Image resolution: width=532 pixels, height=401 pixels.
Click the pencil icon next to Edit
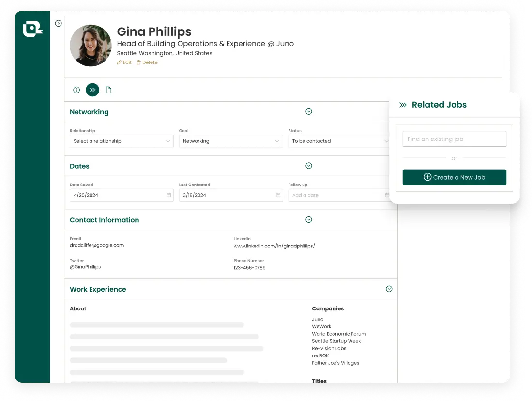tap(119, 62)
